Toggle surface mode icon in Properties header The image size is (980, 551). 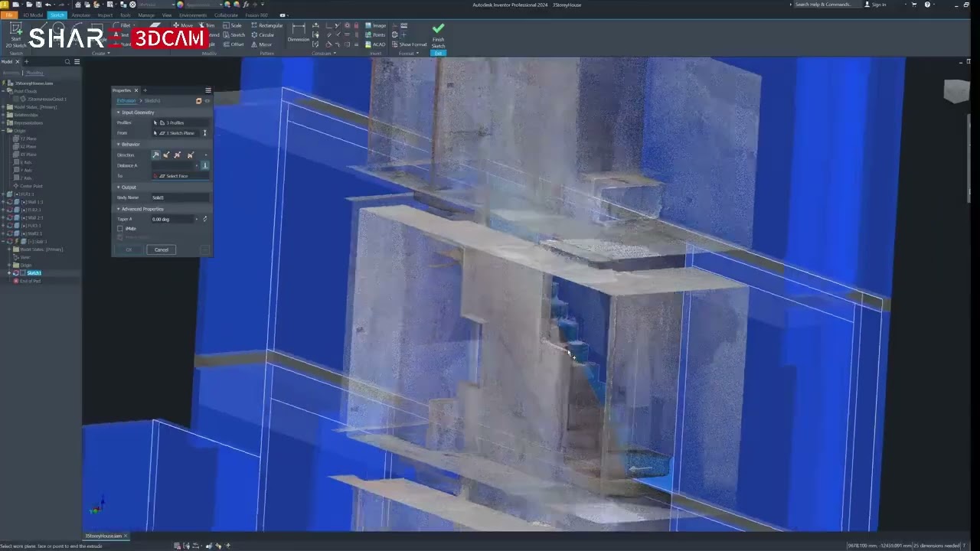(199, 101)
